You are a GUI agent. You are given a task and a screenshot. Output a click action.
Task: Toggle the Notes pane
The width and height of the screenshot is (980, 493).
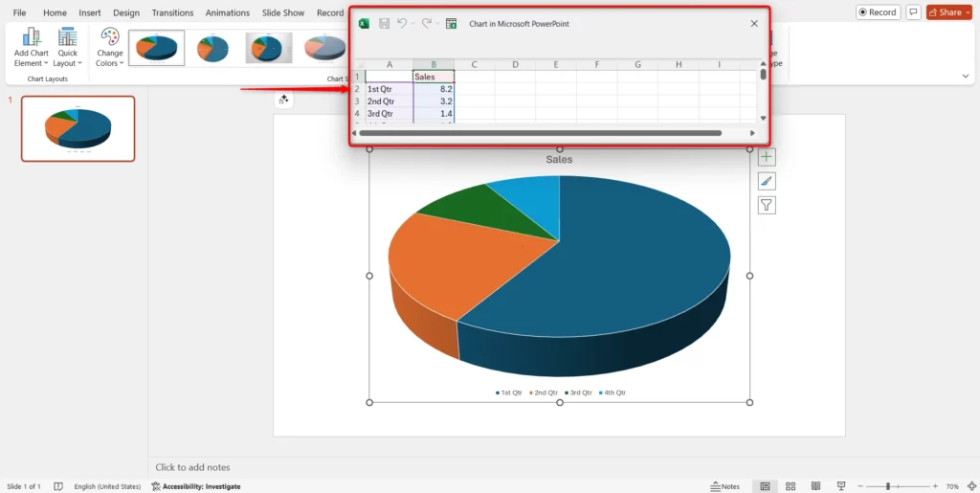724,486
